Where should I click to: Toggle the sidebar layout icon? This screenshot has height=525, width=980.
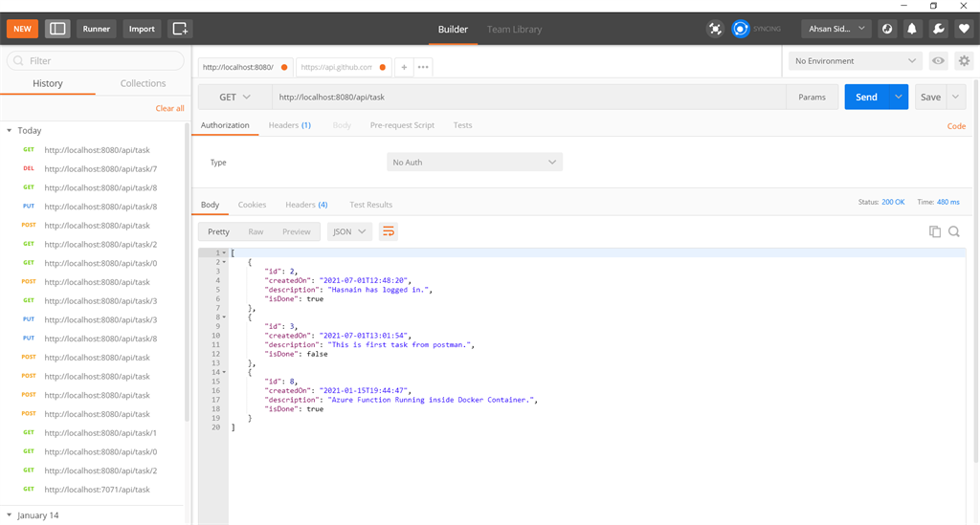[x=57, y=29]
